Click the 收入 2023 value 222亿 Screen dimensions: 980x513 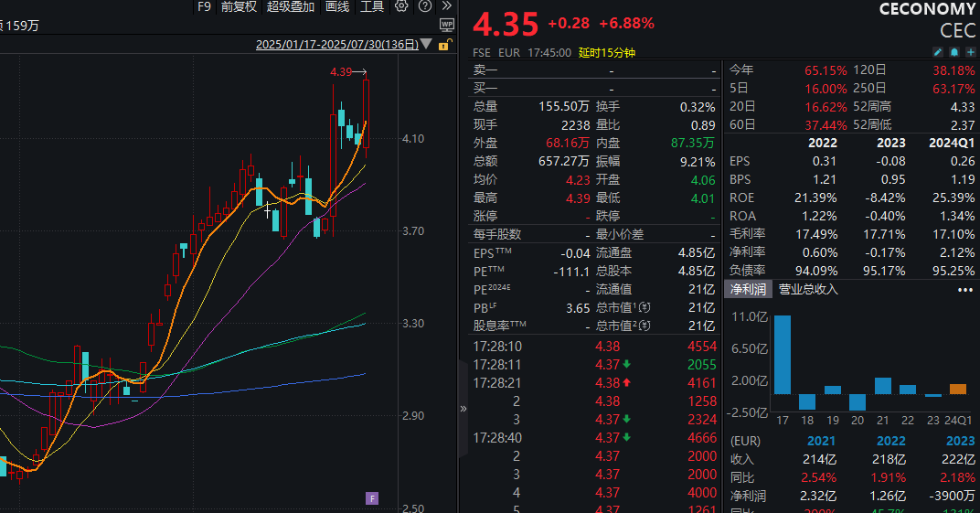pyautogui.click(x=957, y=459)
